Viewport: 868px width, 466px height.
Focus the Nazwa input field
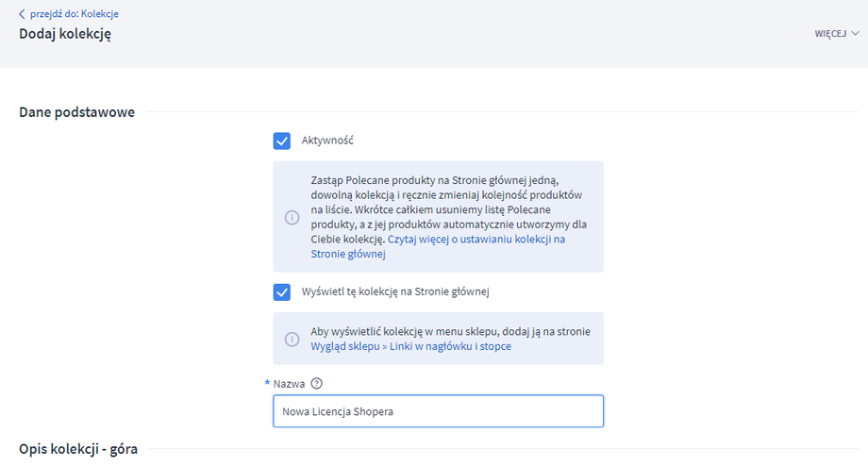[438, 411]
